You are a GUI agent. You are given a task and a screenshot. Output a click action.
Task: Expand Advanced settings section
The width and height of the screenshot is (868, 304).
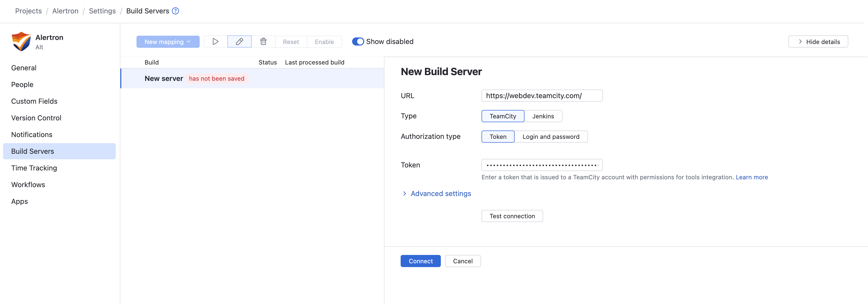point(437,193)
